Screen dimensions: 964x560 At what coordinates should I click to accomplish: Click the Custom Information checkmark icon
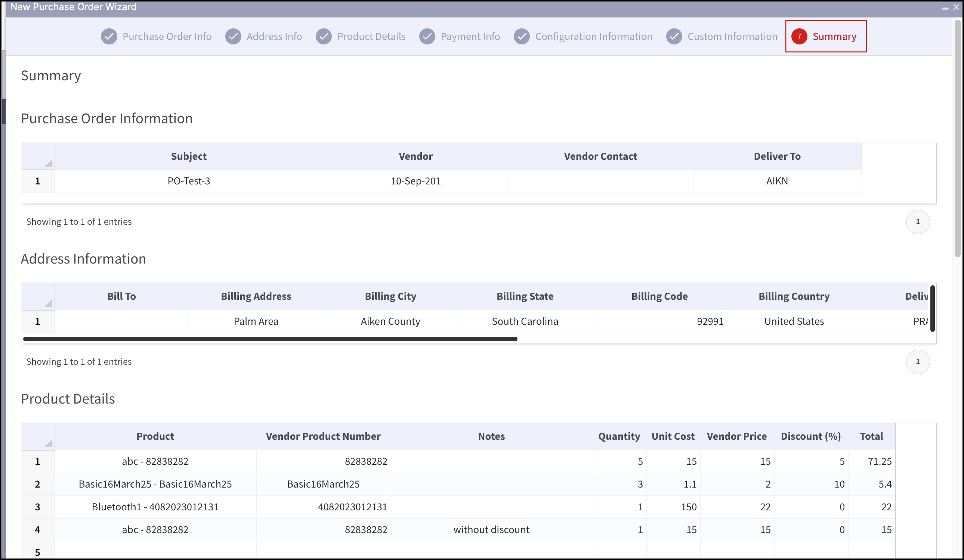(x=674, y=37)
